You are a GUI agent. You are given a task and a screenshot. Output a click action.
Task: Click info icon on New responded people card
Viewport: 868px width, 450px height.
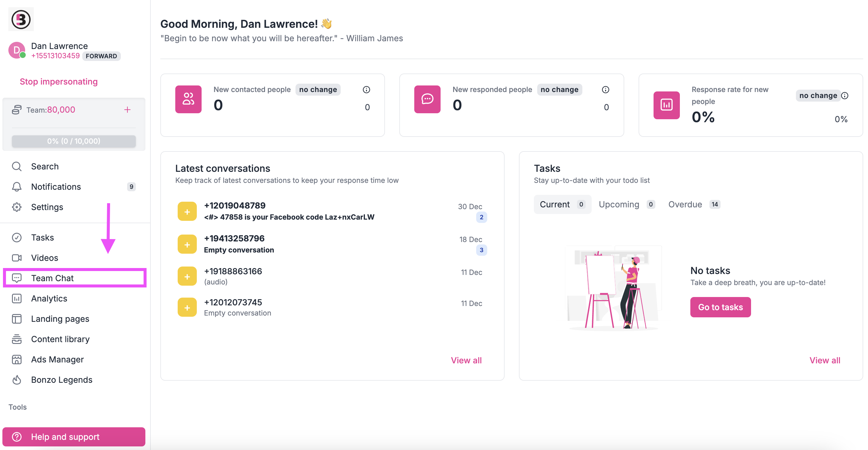[x=605, y=90]
